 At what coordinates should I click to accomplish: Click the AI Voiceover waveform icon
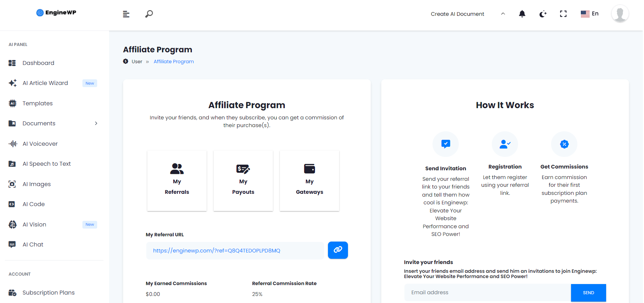tap(13, 144)
